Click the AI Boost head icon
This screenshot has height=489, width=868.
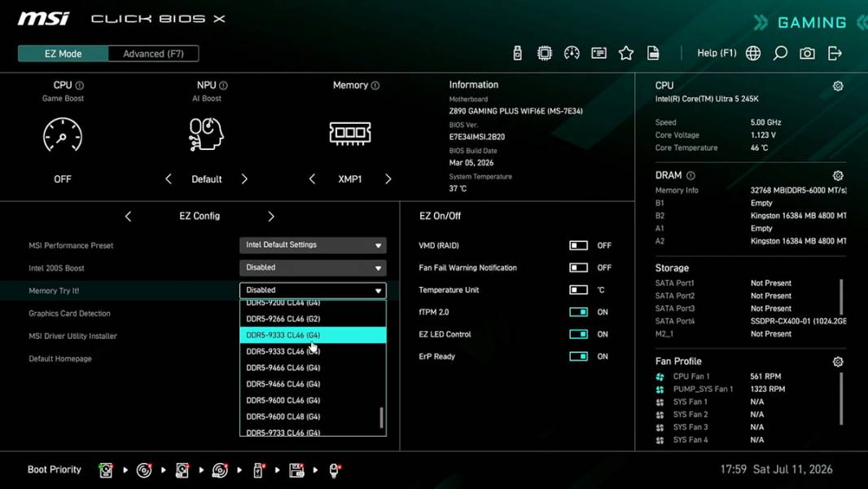tap(206, 134)
